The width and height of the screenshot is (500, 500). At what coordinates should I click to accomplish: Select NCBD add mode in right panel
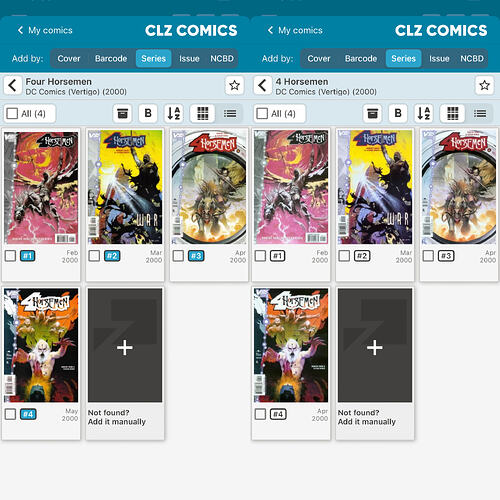[x=472, y=59]
